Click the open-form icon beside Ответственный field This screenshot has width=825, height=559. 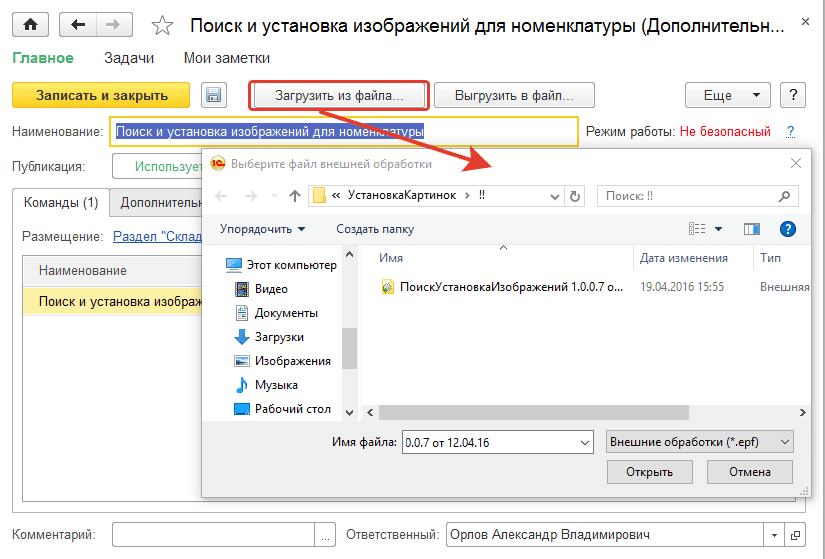coord(795,535)
